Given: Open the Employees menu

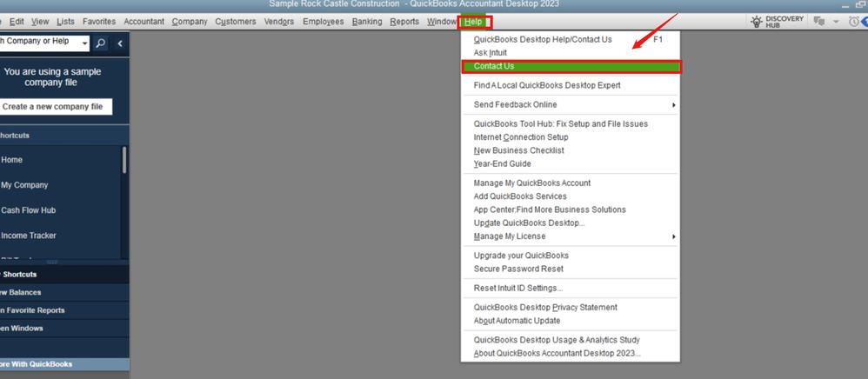Looking at the screenshot, I should click(x=324, y=22).
